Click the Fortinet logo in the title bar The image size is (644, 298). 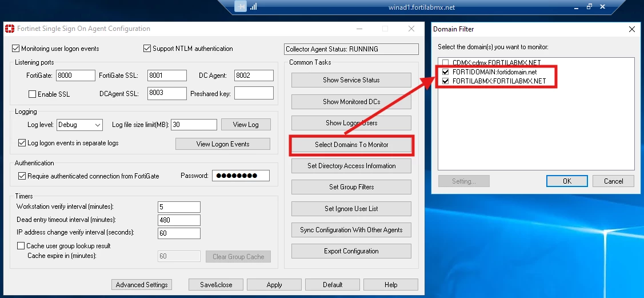10,29
